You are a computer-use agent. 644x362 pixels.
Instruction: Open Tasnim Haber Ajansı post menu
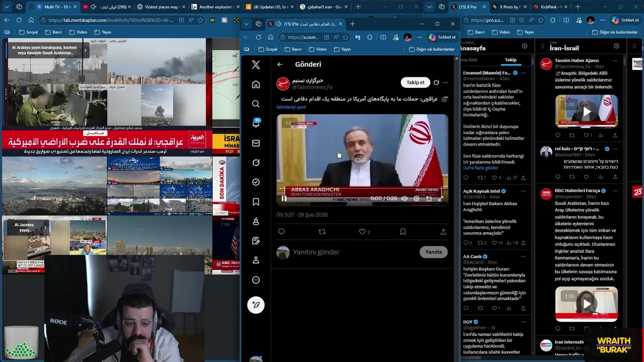click(x=615, y=60)
